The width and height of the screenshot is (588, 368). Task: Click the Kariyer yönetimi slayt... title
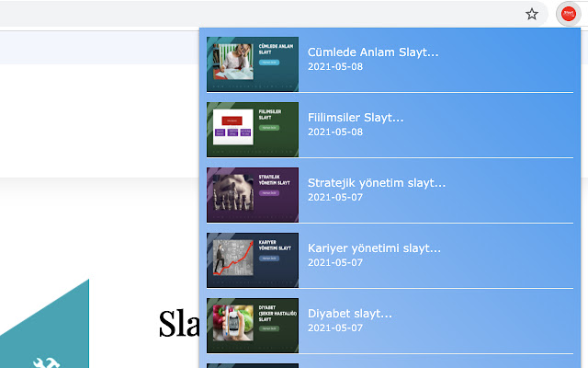click(x=374, y=248)
